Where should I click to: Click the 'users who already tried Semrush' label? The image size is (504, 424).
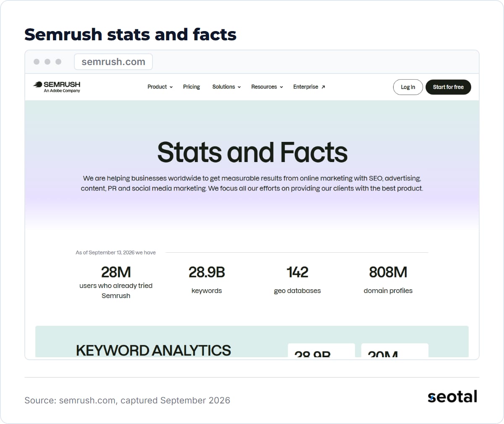(116, 291)
